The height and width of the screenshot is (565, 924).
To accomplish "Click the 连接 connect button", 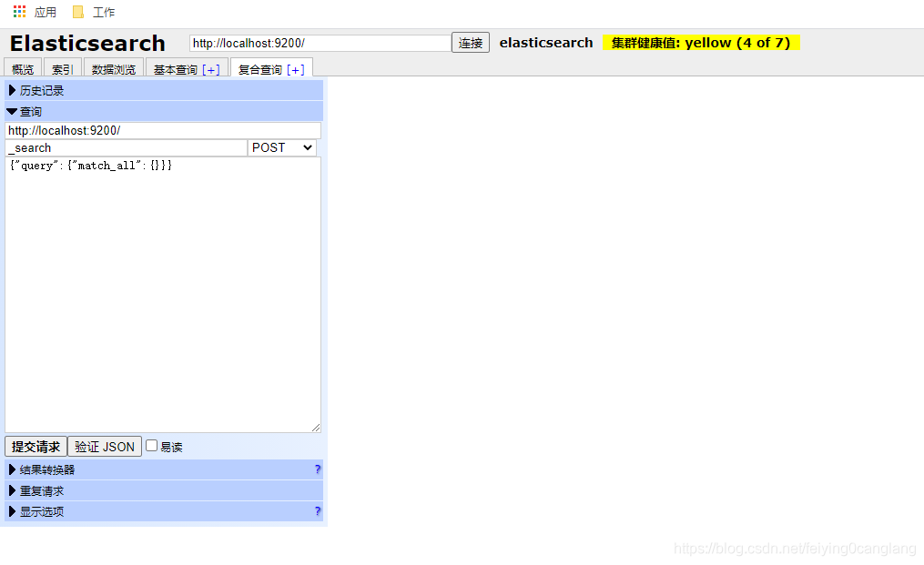I will pyautogui.click(x=471, y=43).
